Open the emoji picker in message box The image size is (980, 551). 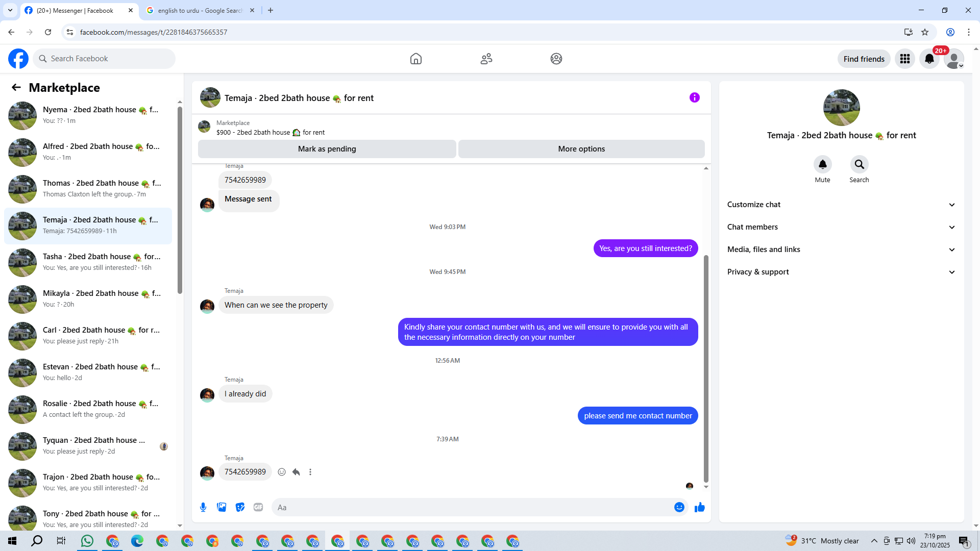click(679, 507)
